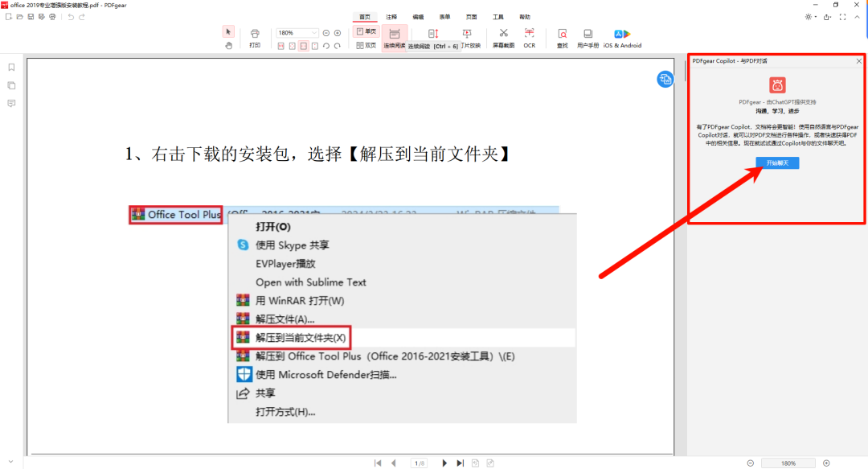Click the page number input field at bottom

tap(419, 463)
